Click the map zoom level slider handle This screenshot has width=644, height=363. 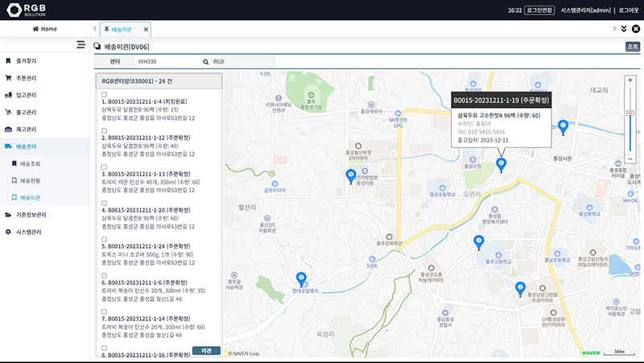pos(630,113)
